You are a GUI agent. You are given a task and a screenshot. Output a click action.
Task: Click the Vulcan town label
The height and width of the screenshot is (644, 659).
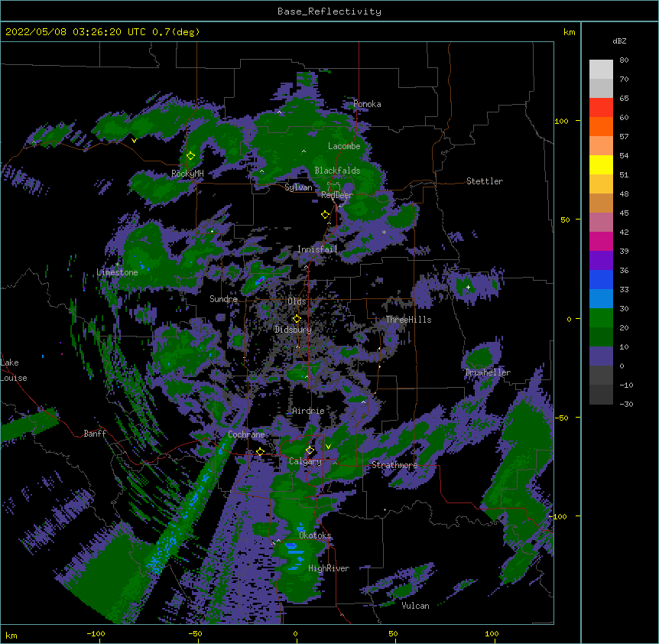click(415, 606)
